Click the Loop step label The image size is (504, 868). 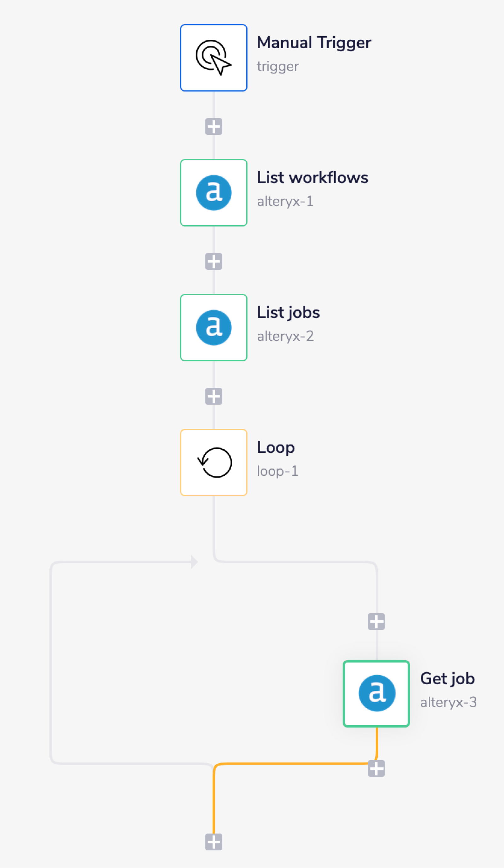coord(276,447)
